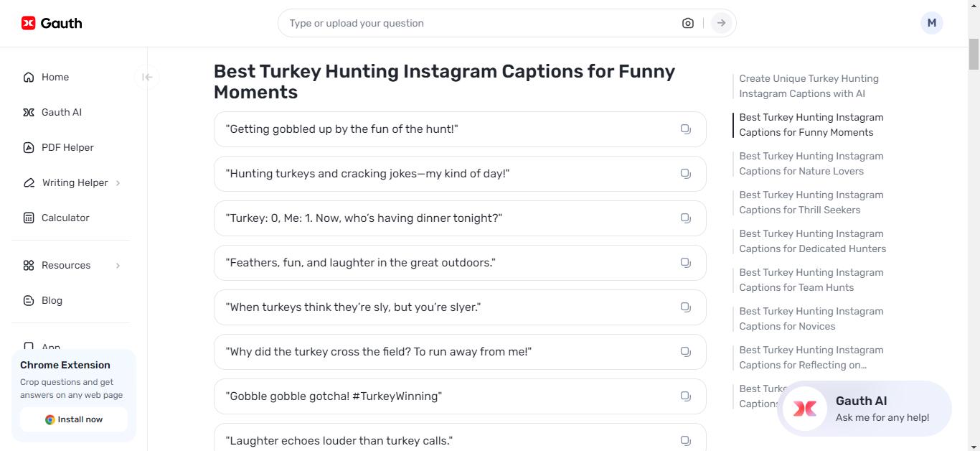This screenshot has height=451, width=980.
Task: Open 'Captions for Nature Lovers' link
Action: pyautogui.click(x=811, y=163)
